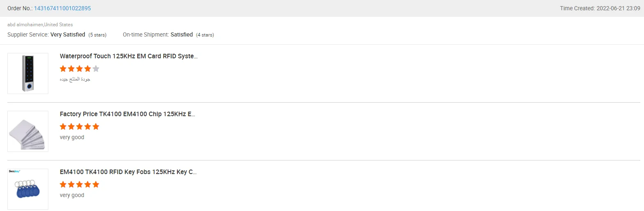Image resolution: width=644 pixels, height=211 pixels.
Task: Click the blue key fobs product thumbnail
Action: pyautogui.click(x=28, y=189)
